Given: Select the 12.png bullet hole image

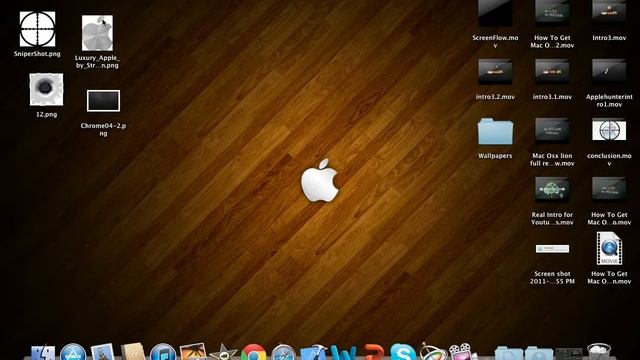Looking at the screenshot, I should coord(46,89).
